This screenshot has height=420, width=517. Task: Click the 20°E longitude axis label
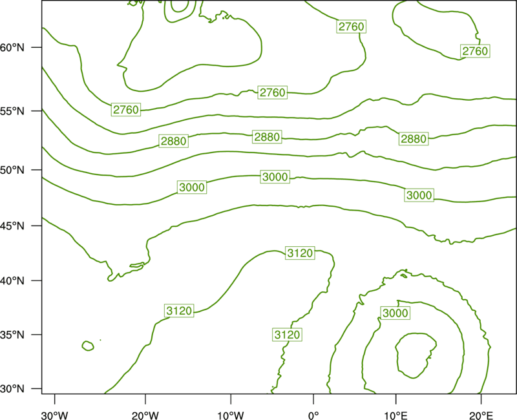click(481, 415)
